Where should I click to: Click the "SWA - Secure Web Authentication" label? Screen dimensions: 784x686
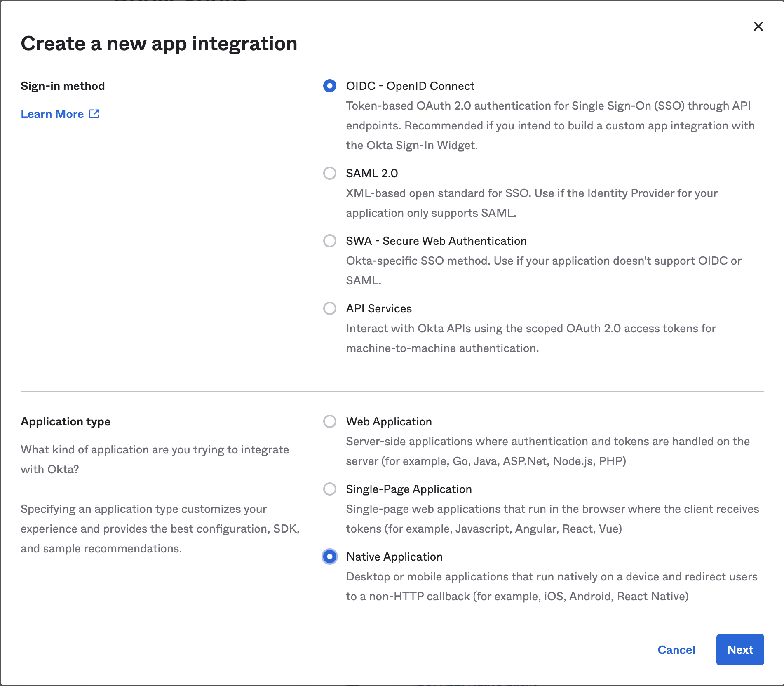pyautogui.click(x=436, y=241)
